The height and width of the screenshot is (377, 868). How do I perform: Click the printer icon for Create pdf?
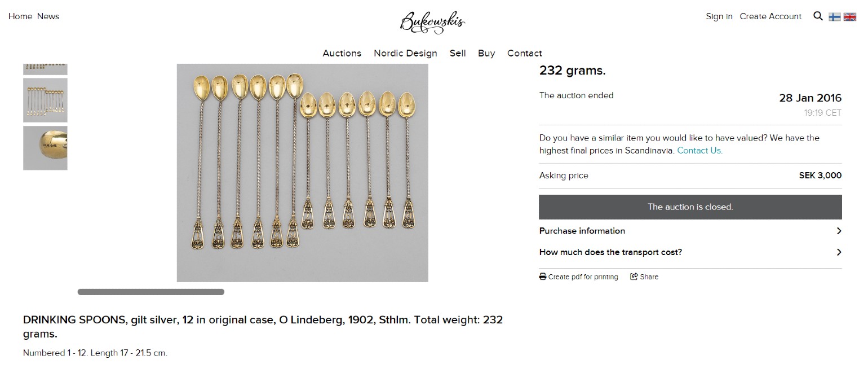542,277
